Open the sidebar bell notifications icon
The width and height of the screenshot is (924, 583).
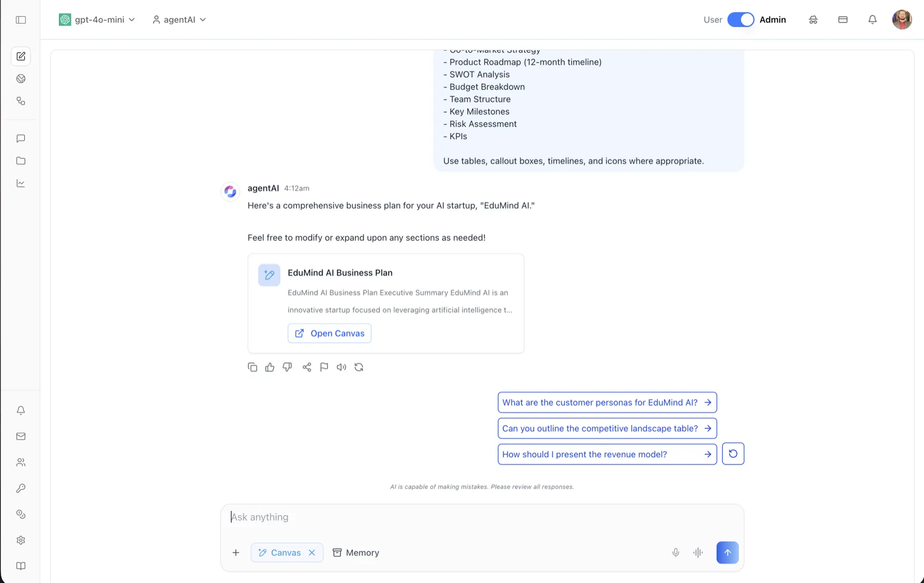coord(21,410)
